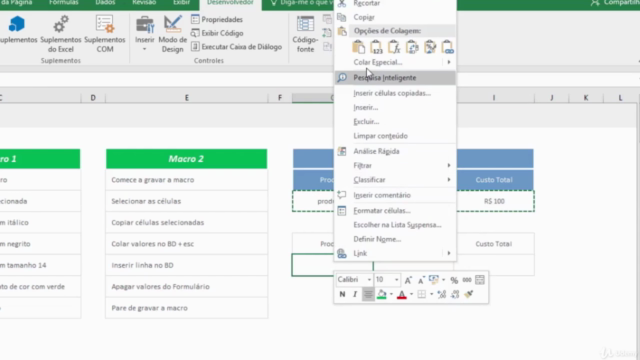Toggle bold (N) in mini toolbar
The width and height of the screenshot is (640, 360).
click(342, 294)
